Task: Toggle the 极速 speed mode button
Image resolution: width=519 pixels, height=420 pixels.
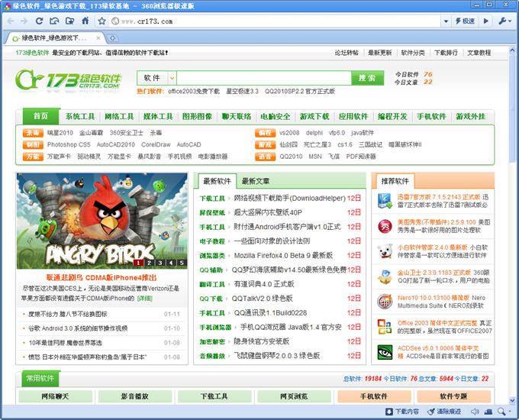Action: pyautogui.click(x=465, y=21)
